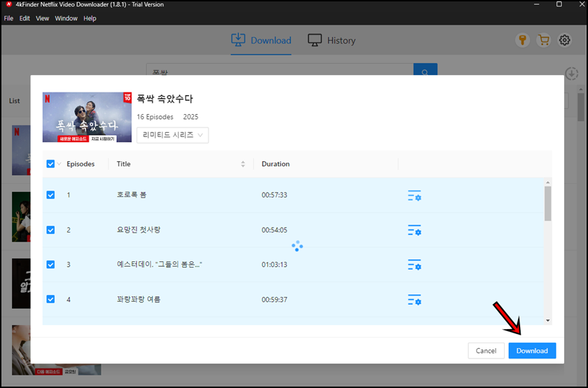
Task: Click the episode list scrollbar thumb
Action: (548, 203)
